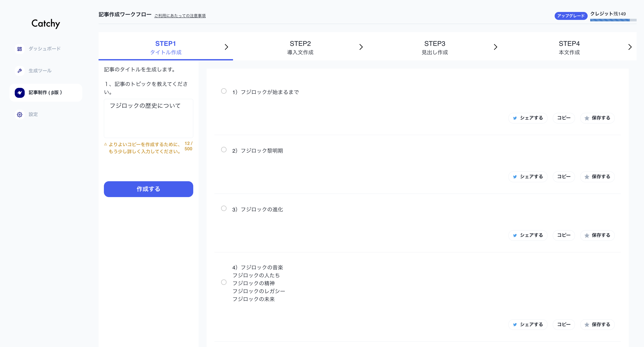The height and width of the screenshot is (347, 644).
Task: Click topic text field with フジロックの歴史について
Action: [148, 118]
